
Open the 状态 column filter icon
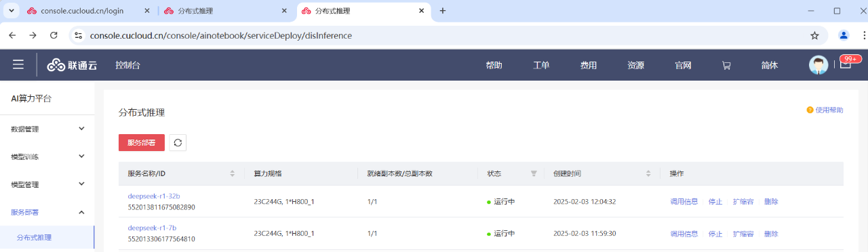tap(534, 173)
